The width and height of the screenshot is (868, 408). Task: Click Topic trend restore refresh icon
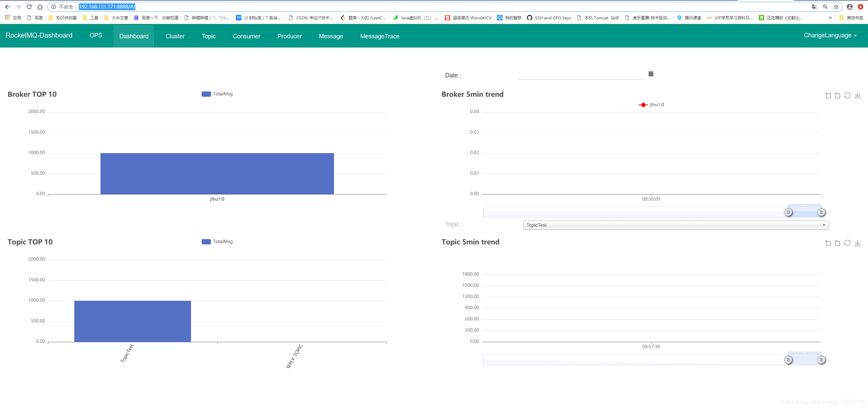tap(847, 243)
